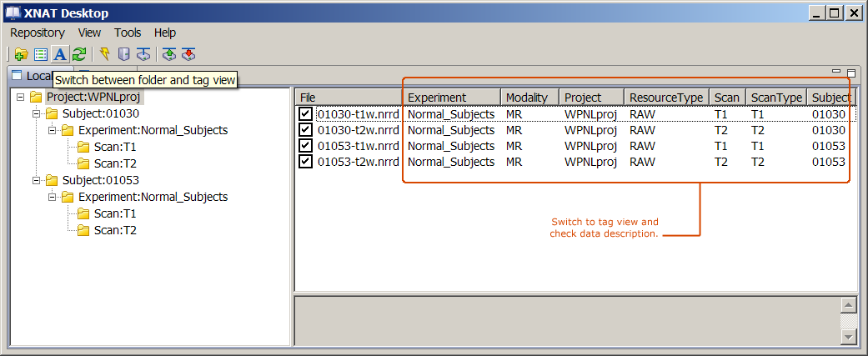Deselect the 01053-t2w.nrrd checkbox
This screenshot has width=868, height=356.
[x=306, y=162]
